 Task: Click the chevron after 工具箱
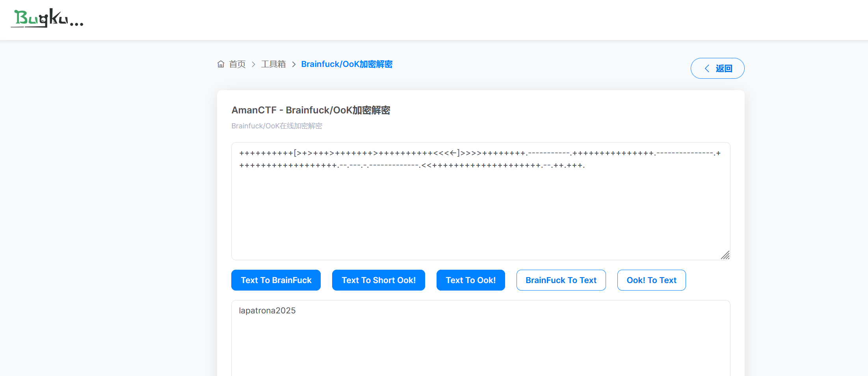294,64
